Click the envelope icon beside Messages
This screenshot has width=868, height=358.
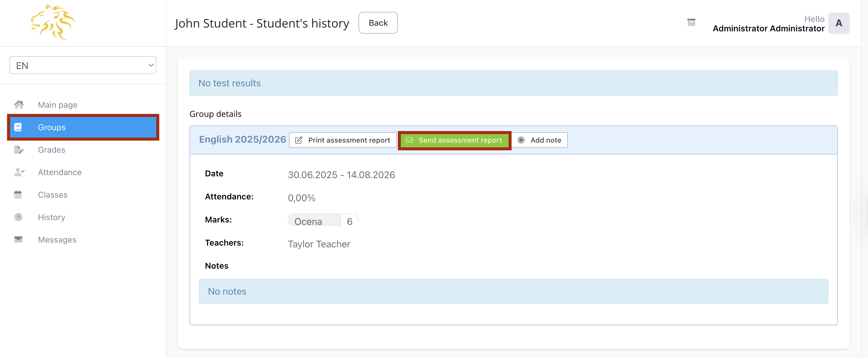pos(18,239)
